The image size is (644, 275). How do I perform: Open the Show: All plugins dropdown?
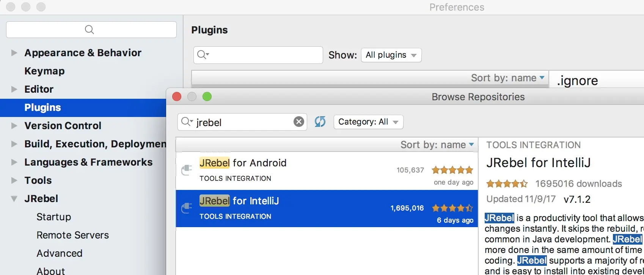(x=391, y=55)
